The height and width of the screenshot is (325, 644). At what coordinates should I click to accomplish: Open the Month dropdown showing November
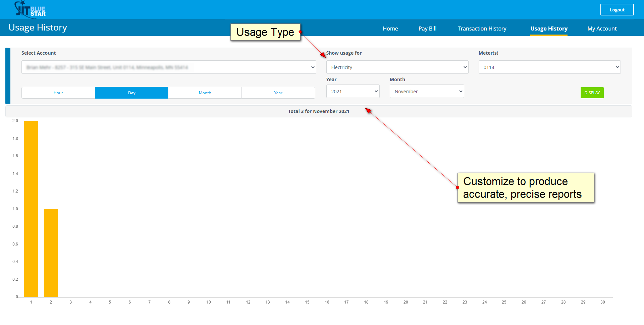pyautogui.click(x=427, y=91)
